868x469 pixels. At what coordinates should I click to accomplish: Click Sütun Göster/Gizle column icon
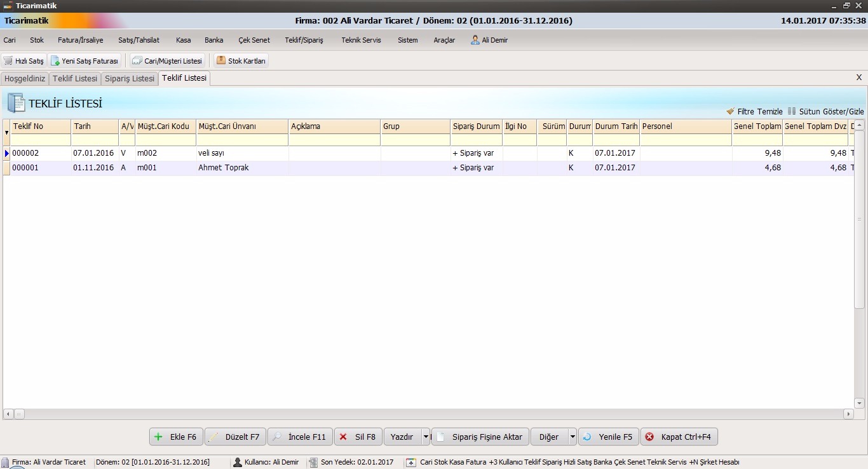point(792,111)
